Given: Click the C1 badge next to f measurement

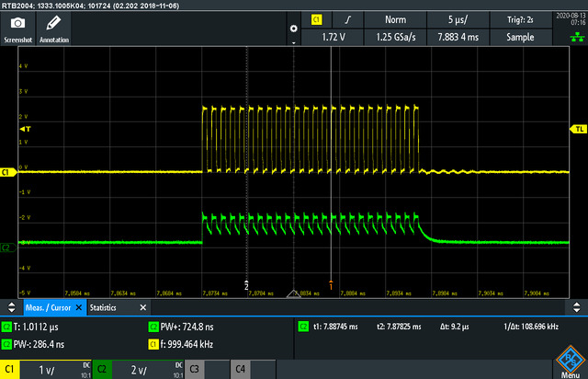Looking at the screenshot, I should (153, 344).
